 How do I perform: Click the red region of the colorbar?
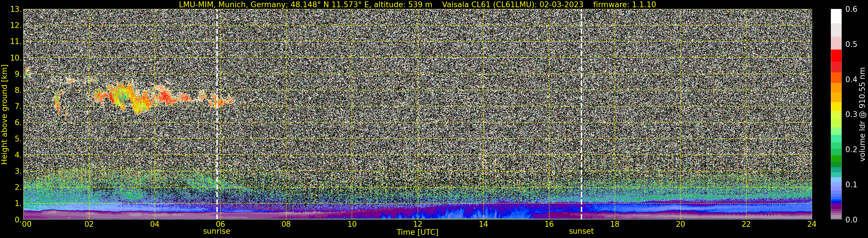pos(836,61)
